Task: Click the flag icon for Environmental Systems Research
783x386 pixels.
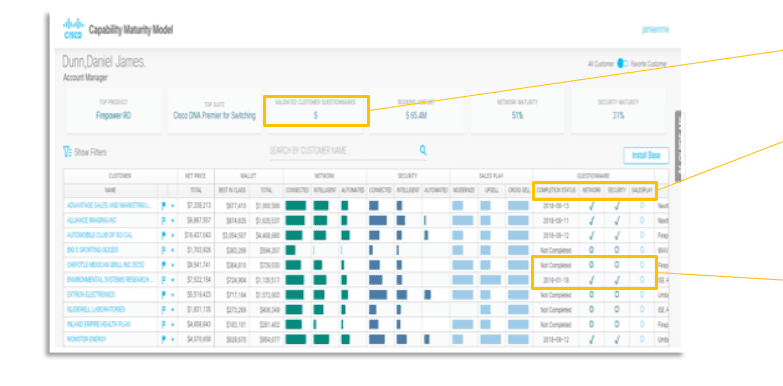Action: (163, 280)
